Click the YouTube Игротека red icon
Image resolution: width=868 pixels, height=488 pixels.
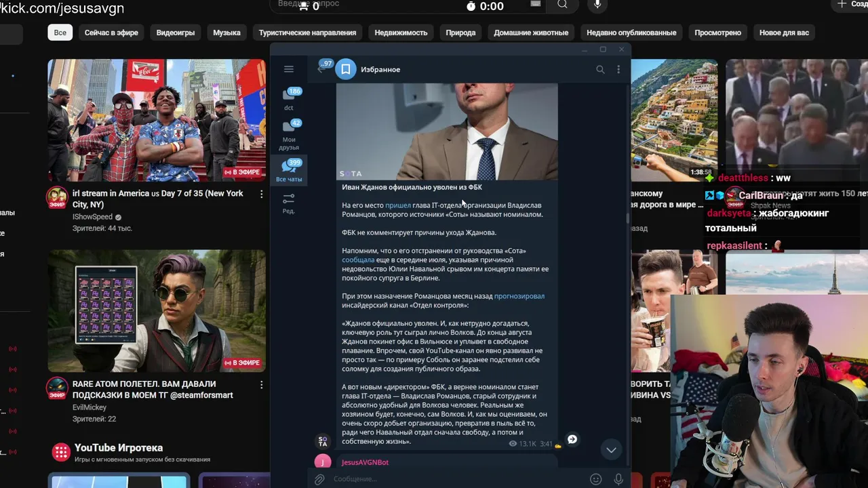coord(61,451)
